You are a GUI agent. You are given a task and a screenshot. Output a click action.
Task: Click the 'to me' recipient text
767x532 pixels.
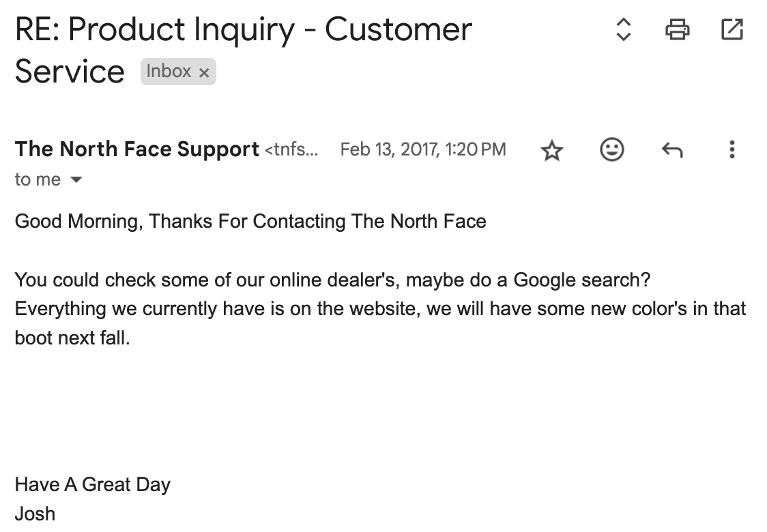38,179
